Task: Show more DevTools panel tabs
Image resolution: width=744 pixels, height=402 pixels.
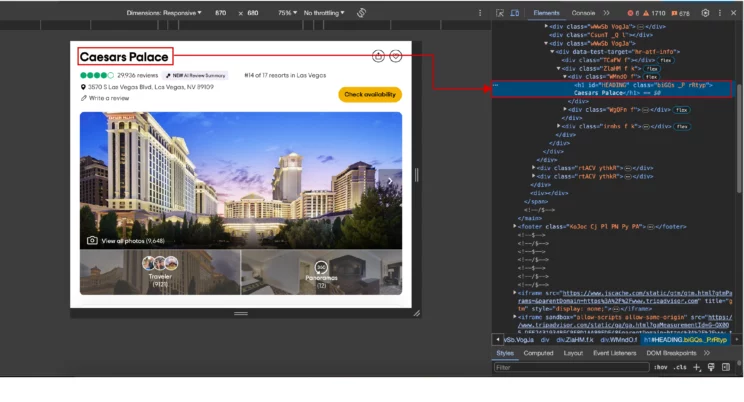Action: (606, 13)
